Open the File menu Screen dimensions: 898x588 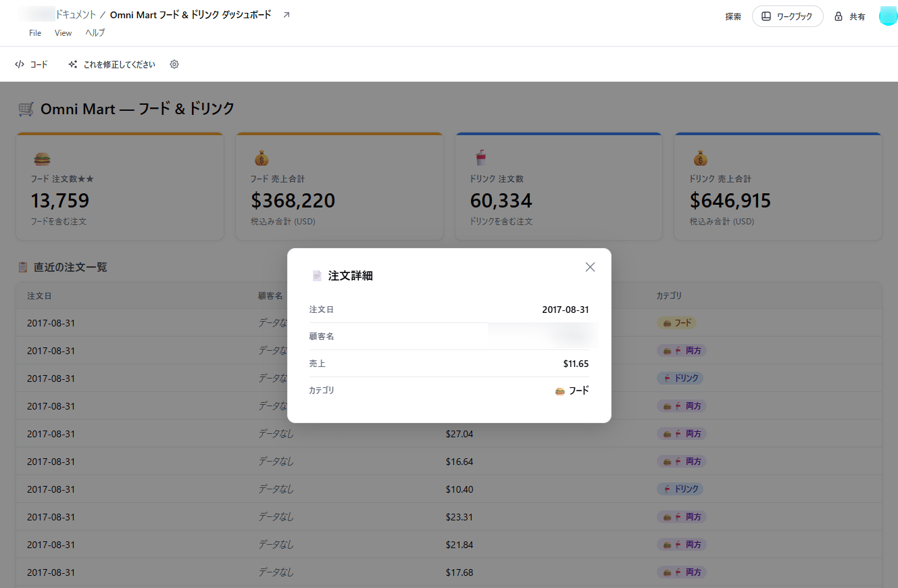pyautogui.click(x=35, y=33)
